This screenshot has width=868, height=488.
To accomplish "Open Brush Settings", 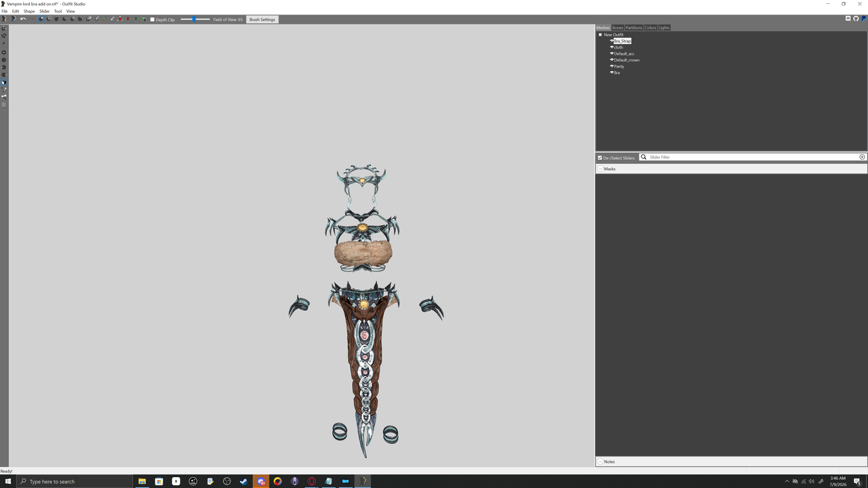I will 262,20.
